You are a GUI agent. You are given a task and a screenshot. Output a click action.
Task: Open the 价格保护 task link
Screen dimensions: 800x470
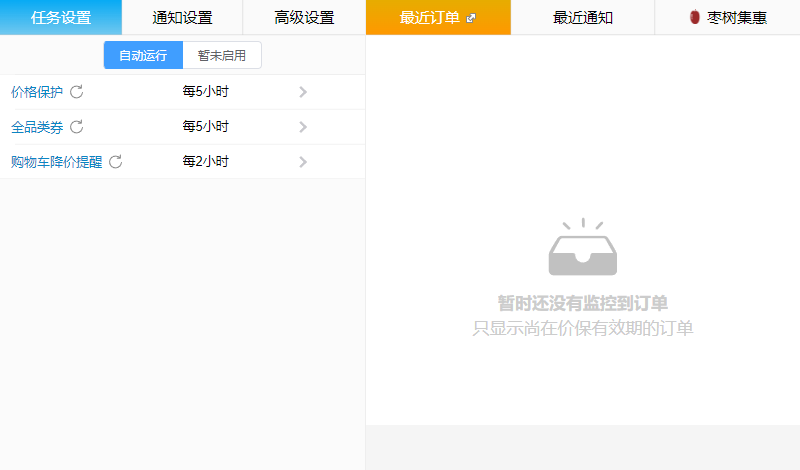[x=37, y=92]
